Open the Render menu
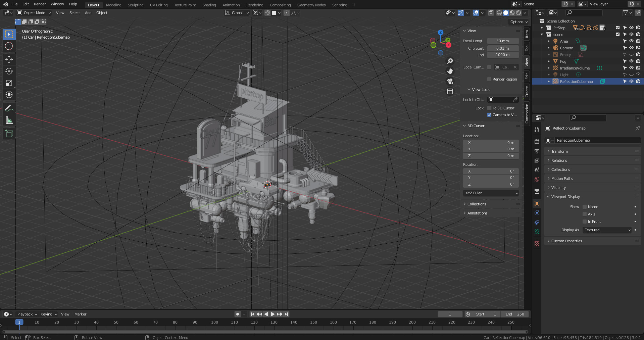644x340 pixels. coord(40,4)
